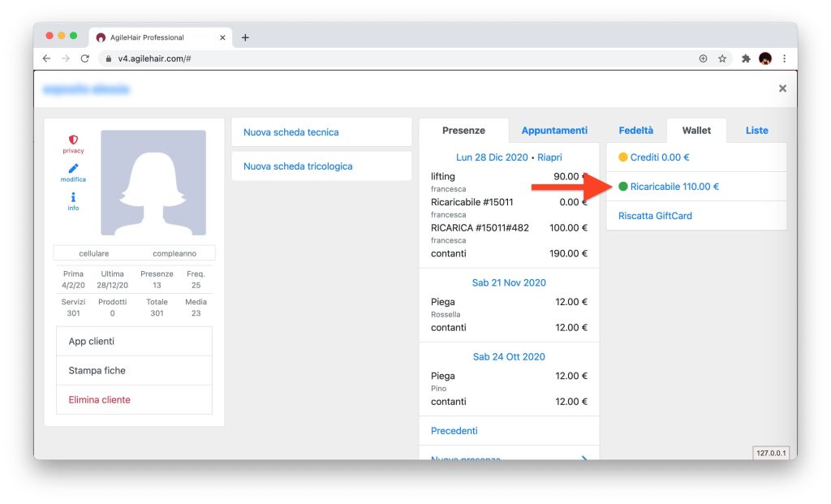
Task: Open Ricaricabile 110.00 € wallet entry
Action: [x=674, y=187]
